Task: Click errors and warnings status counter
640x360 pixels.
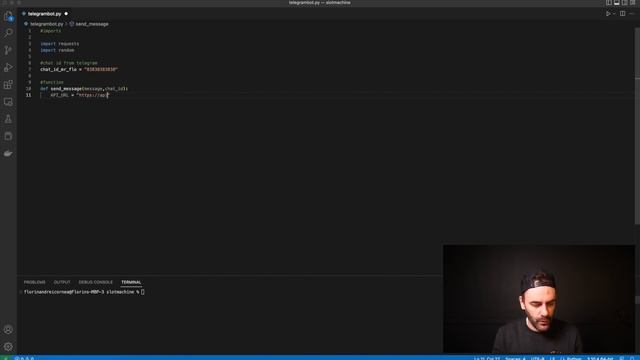Action: [x=24, y=358]
